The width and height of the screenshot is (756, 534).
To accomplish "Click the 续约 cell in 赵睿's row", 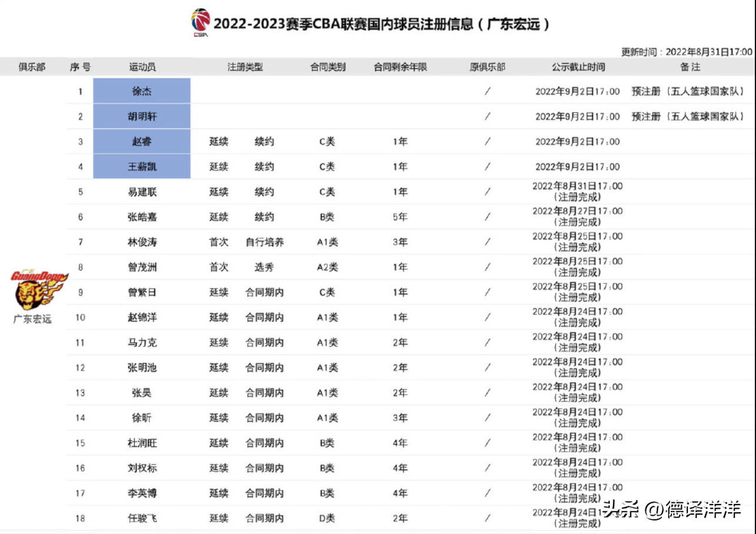I will pyautogui.click(x=265, y=142).
